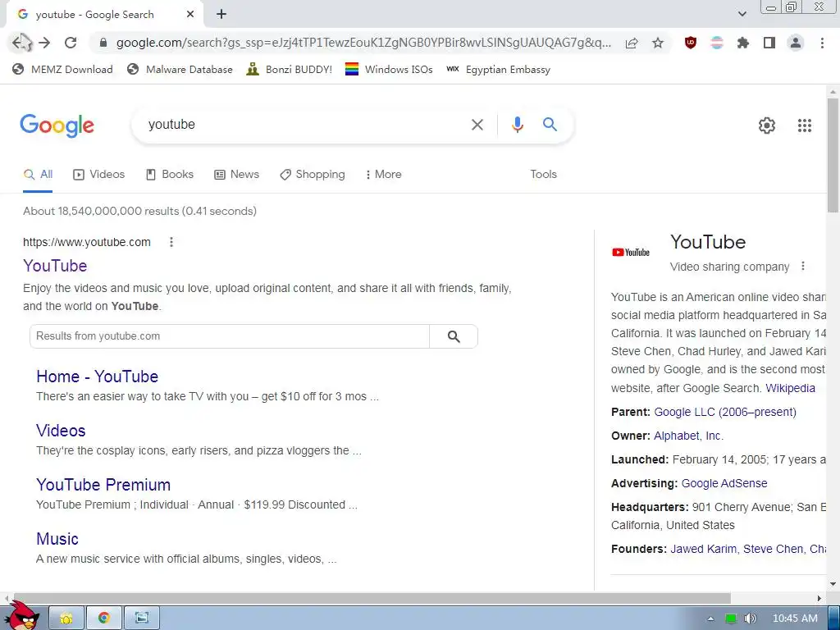This screenshot has height=630, width=840.
Task: Click the third taskbar app icon
Action: click(141, 619)
